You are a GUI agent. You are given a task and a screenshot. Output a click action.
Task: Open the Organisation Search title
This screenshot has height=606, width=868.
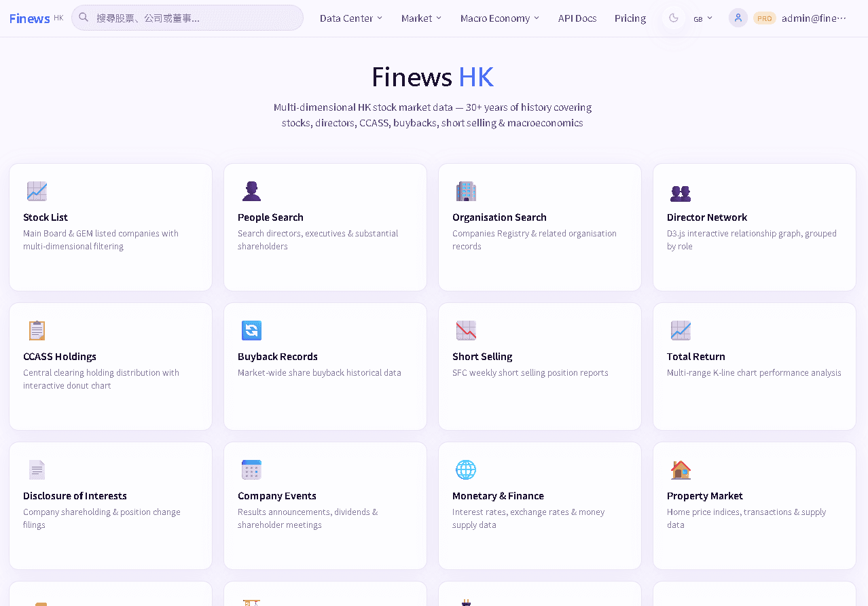tap(499, 217)
